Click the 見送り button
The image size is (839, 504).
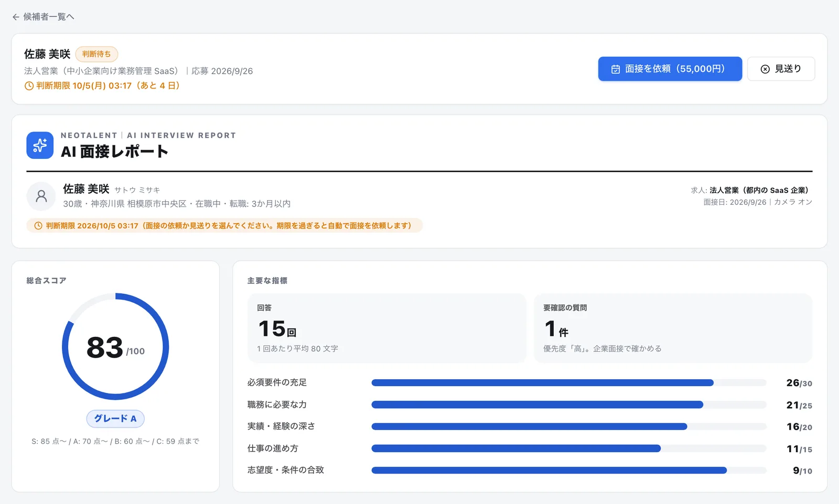point(781,69)
